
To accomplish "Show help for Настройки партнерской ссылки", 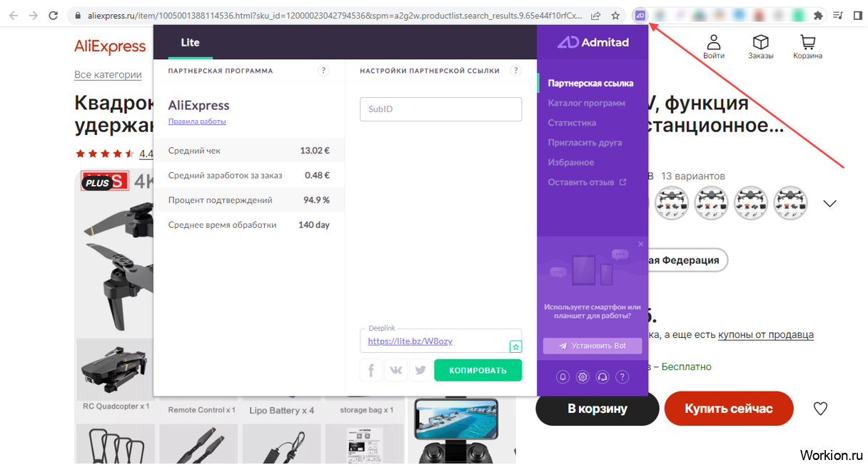I will pyautogui.click(x=516, y=71).
